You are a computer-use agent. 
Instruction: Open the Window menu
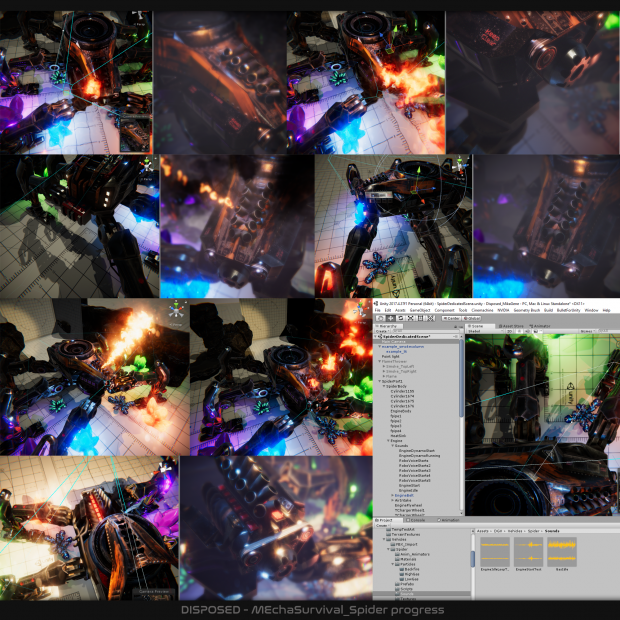(592, 310)
